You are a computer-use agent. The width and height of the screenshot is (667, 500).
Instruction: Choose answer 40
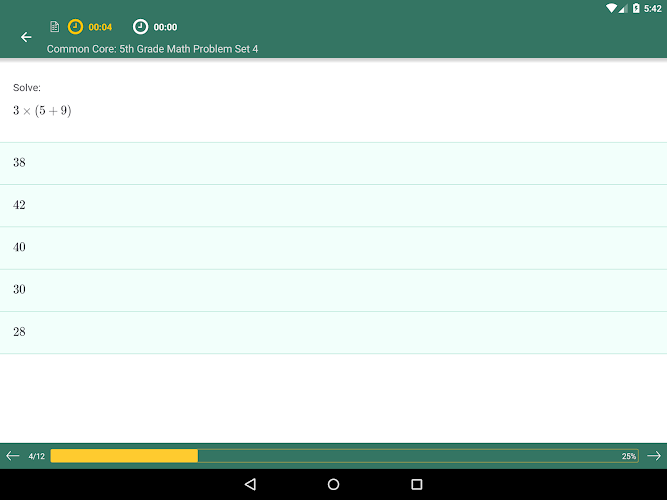tap(334, 248)
